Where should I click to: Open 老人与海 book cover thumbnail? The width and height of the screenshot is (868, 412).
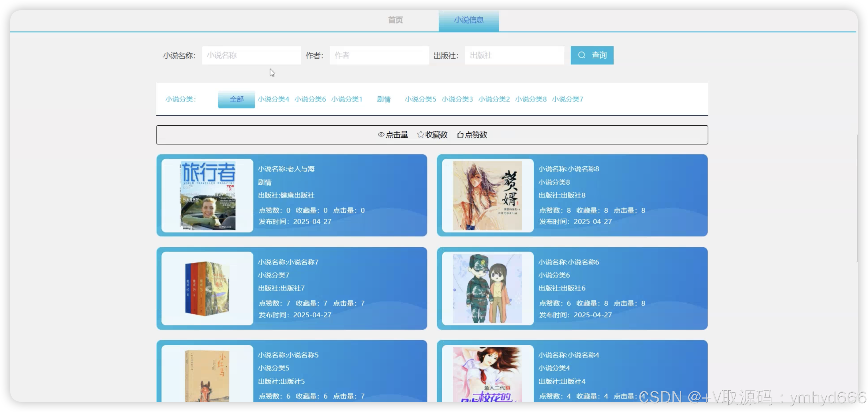207,195
